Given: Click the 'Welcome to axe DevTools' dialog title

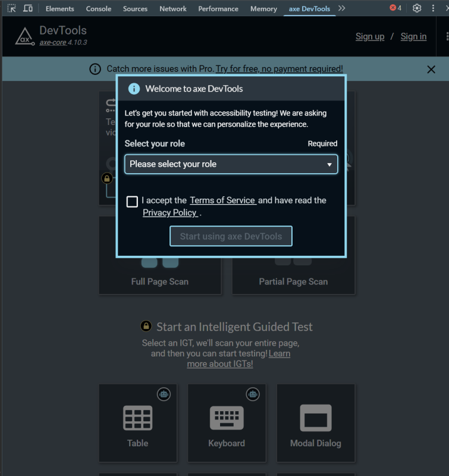Looking at the screenshot, I should (194, 89).
